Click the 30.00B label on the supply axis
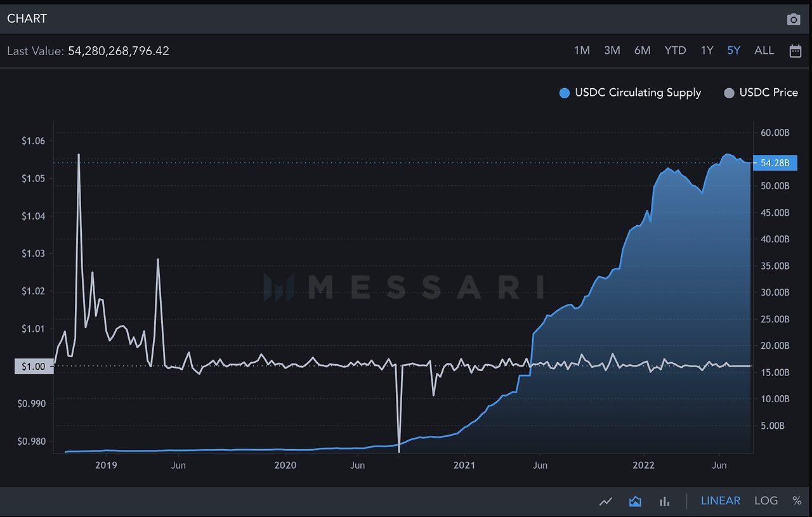This screenshot has height=517, width=812. (x=775, y=292)
